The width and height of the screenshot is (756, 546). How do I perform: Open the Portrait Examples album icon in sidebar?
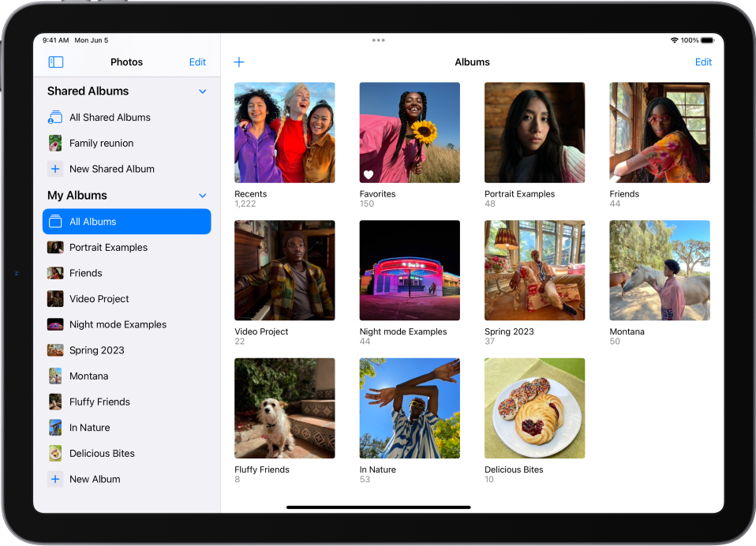click(56, 247)
